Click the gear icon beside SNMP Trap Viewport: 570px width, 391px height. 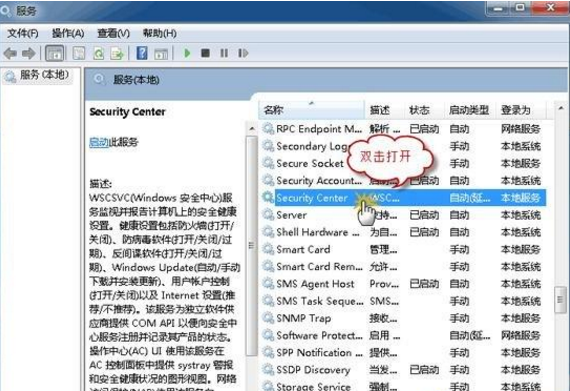[x=268, y=318]
